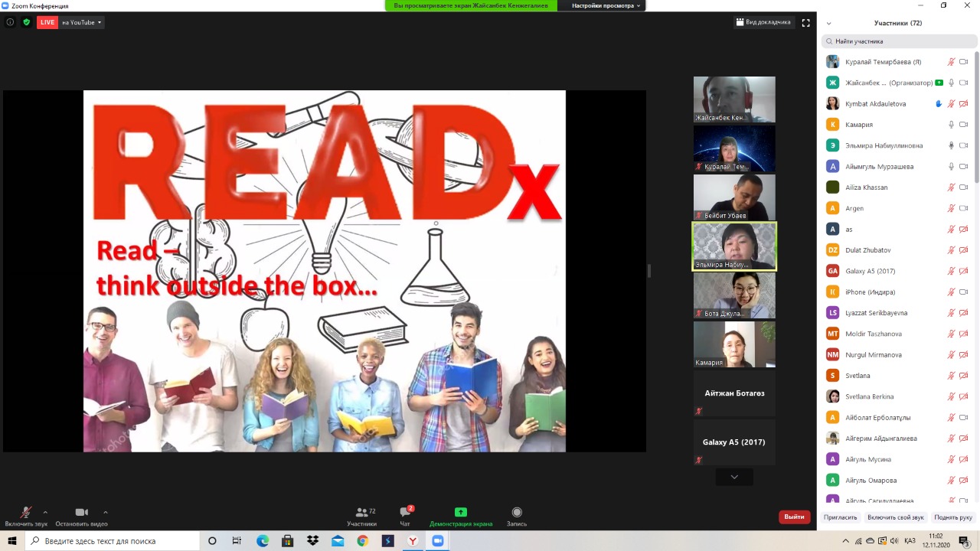Click the NM avatar of Nurgul Mirmanova
Screen dimensions: 980x551
click(x=832, y=354)
